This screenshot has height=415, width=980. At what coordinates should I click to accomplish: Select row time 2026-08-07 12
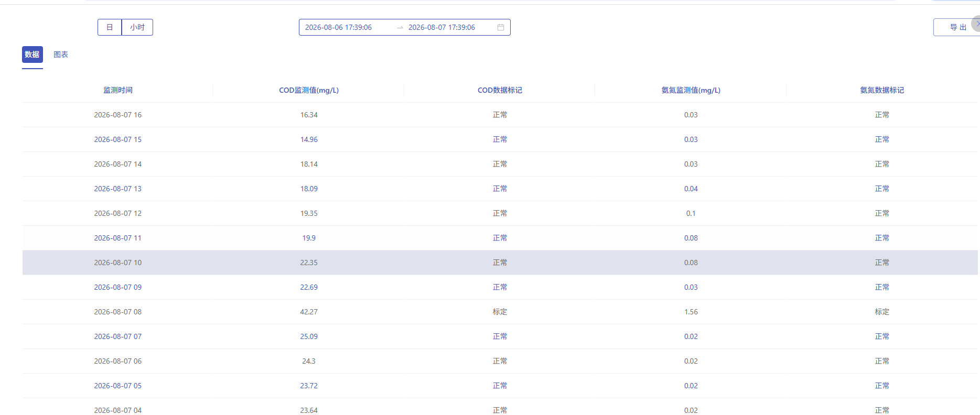click(118, 213)
